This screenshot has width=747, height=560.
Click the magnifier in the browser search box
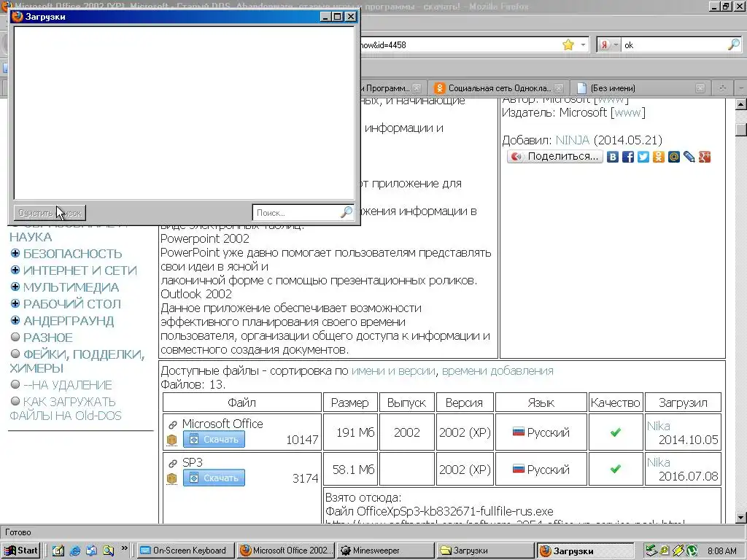tap(734, 44)
